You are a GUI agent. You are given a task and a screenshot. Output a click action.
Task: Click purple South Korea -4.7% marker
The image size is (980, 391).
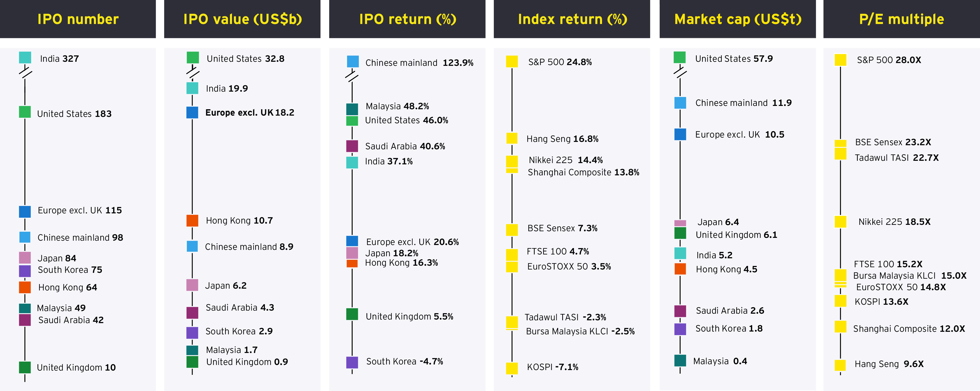coord(352,362)
